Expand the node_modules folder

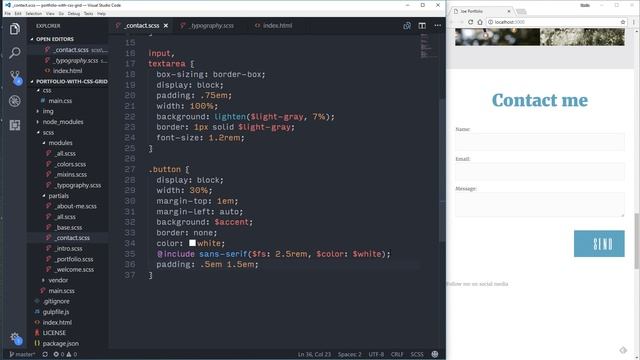click(63, 122)
